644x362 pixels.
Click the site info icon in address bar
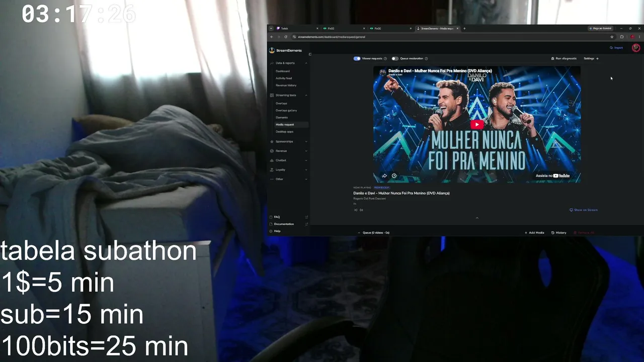294,37
